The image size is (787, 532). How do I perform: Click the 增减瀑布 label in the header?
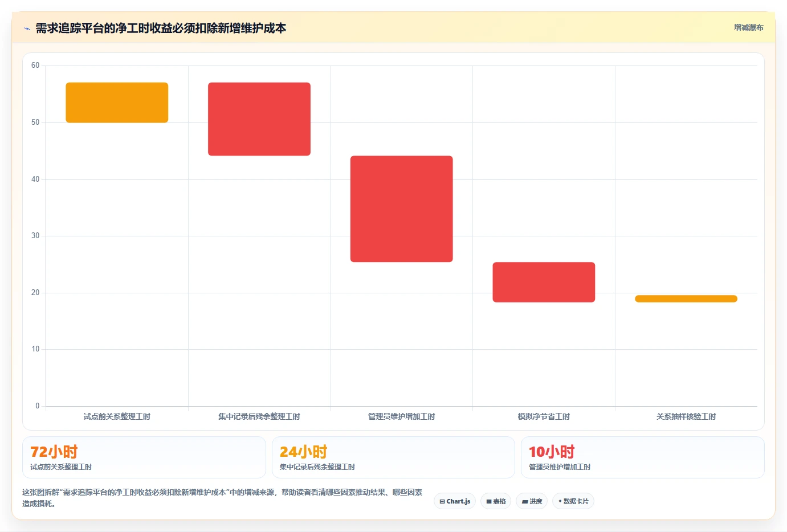coord(748,27)
